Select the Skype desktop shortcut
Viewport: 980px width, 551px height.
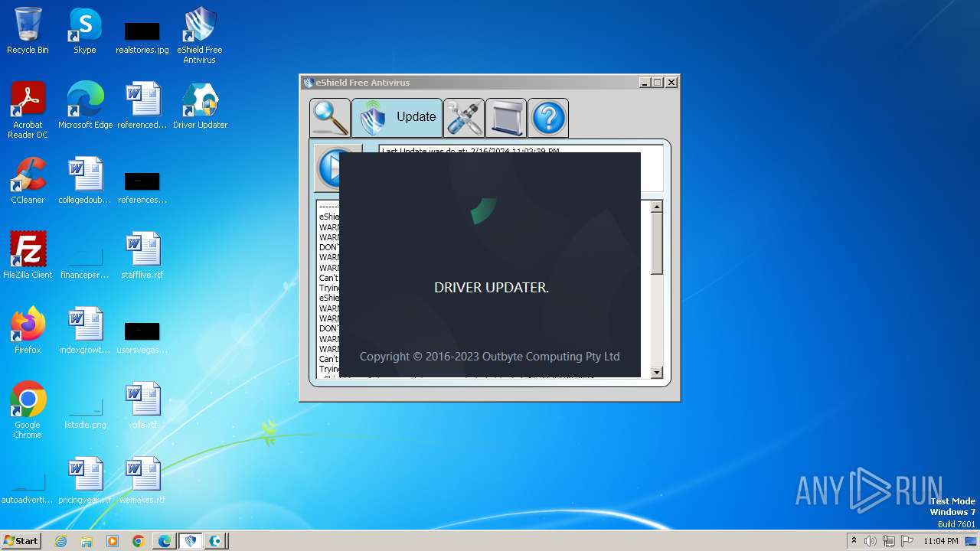coord(85,31)
